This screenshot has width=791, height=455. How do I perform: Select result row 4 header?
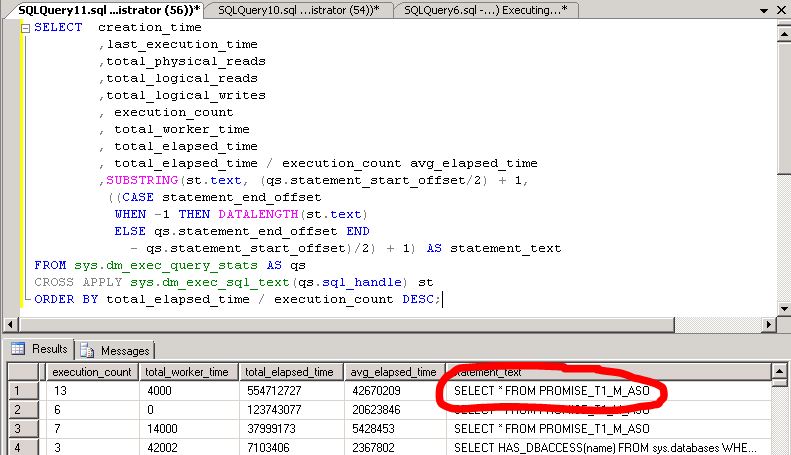(x=23, y=447)
